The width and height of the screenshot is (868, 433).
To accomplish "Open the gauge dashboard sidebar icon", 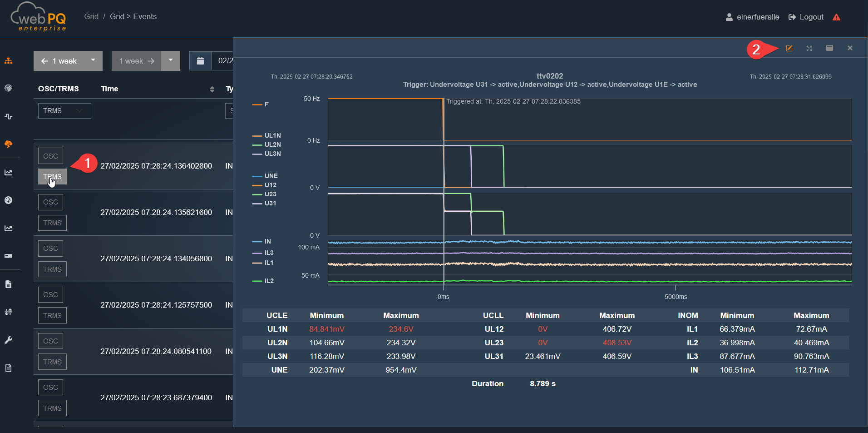I will tap(8, 200).
